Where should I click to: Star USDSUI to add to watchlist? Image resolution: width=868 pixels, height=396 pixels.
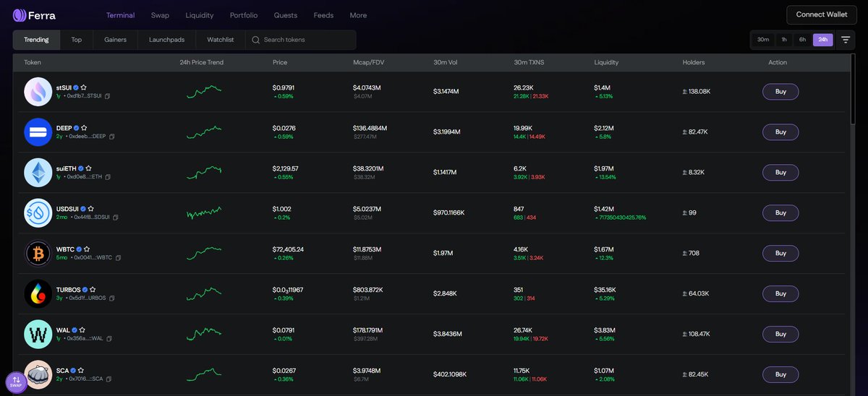click(x=90, y=208)
